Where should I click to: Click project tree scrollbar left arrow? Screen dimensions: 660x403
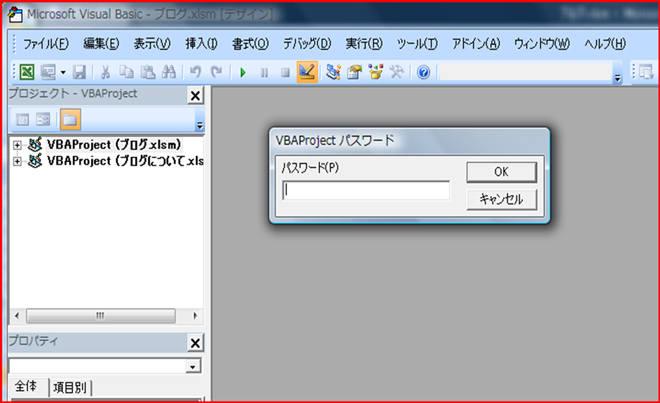[17, 316]
